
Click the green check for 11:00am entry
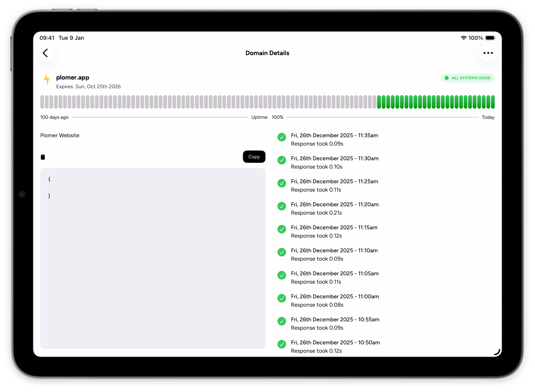click(x=282, y=298)
